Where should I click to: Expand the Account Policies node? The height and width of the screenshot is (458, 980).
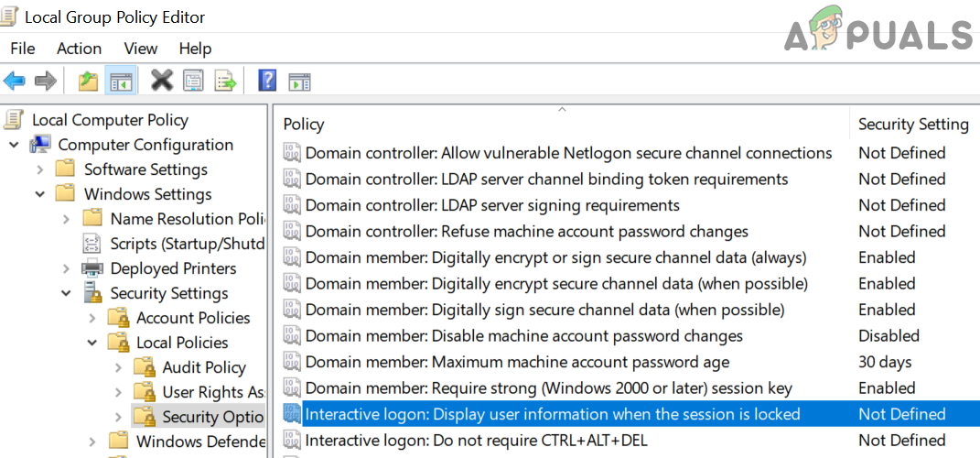click(92, 318)
